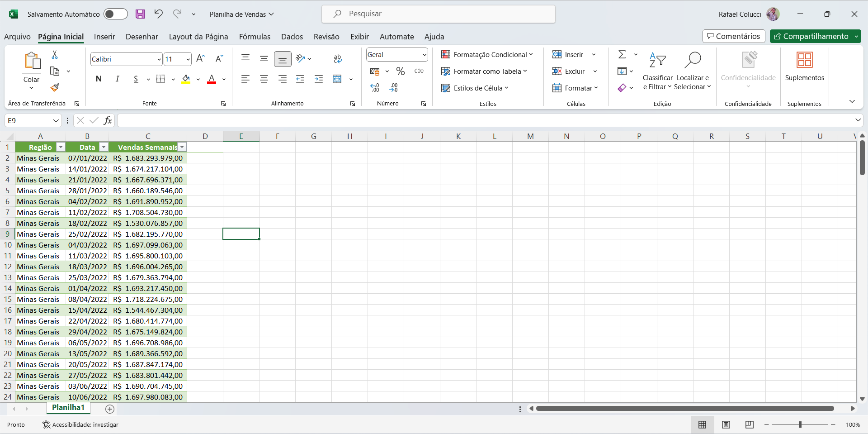This screenshot has height=434, width=868.
Task: Click the horizontal scrollbar thumb
Action: point(685,409)
